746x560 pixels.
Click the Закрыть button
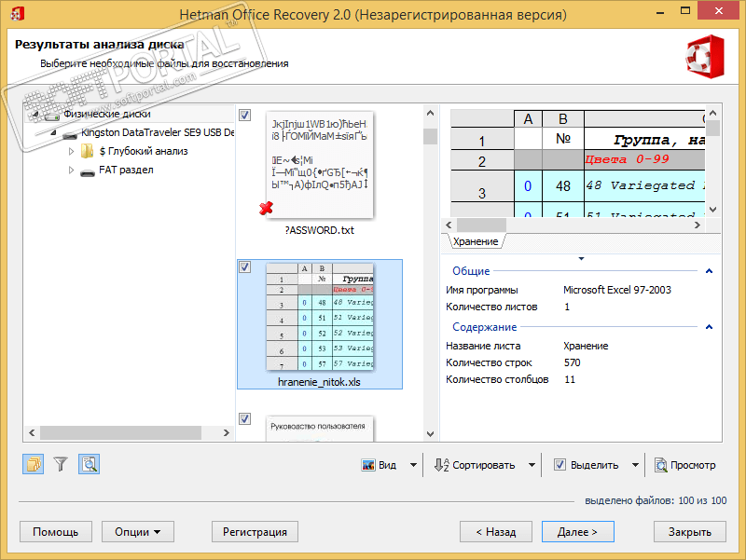[x=689, y=531]
